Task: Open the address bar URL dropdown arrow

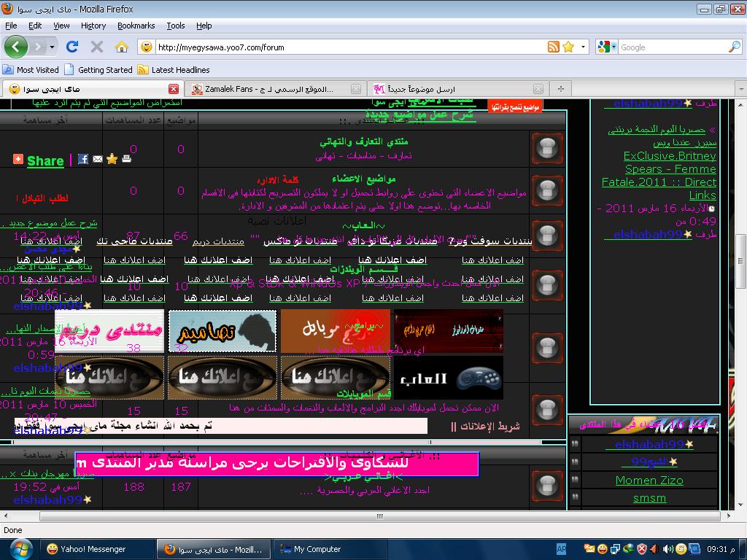Action: point(583,47)
